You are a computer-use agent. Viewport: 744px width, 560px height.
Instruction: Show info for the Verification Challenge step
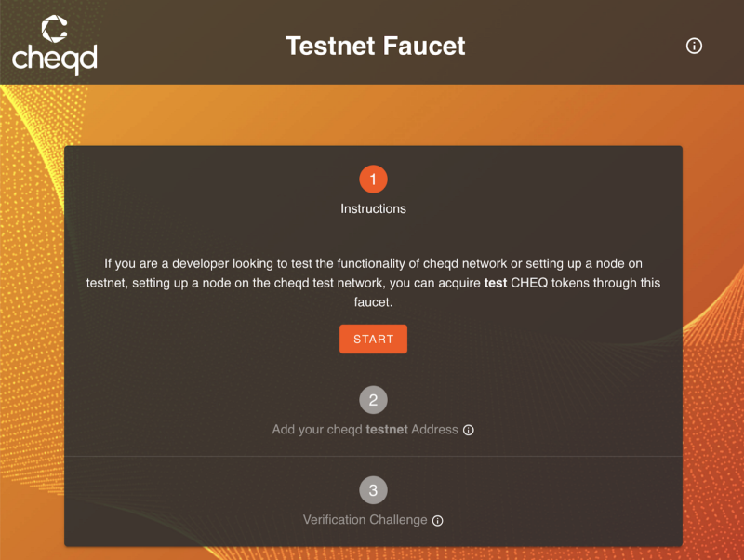click(x=438, y=521)
